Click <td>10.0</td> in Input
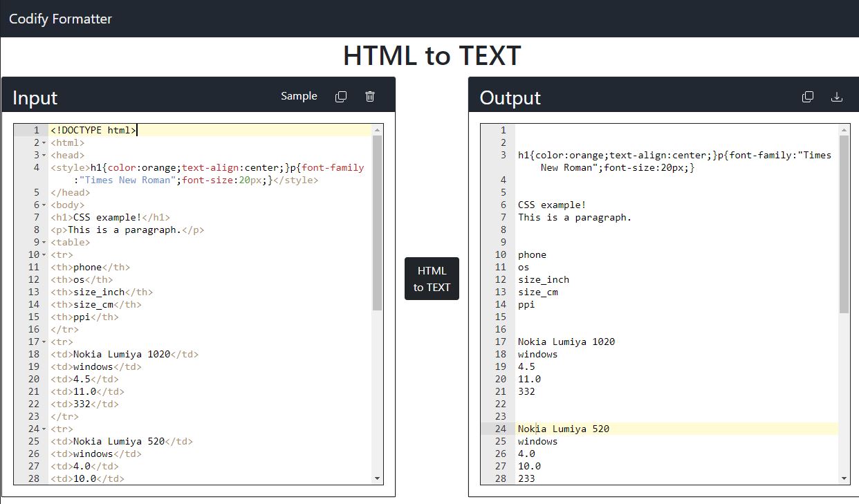The width and height of the screenshot is (859, 504). click(x=87, y=478)
